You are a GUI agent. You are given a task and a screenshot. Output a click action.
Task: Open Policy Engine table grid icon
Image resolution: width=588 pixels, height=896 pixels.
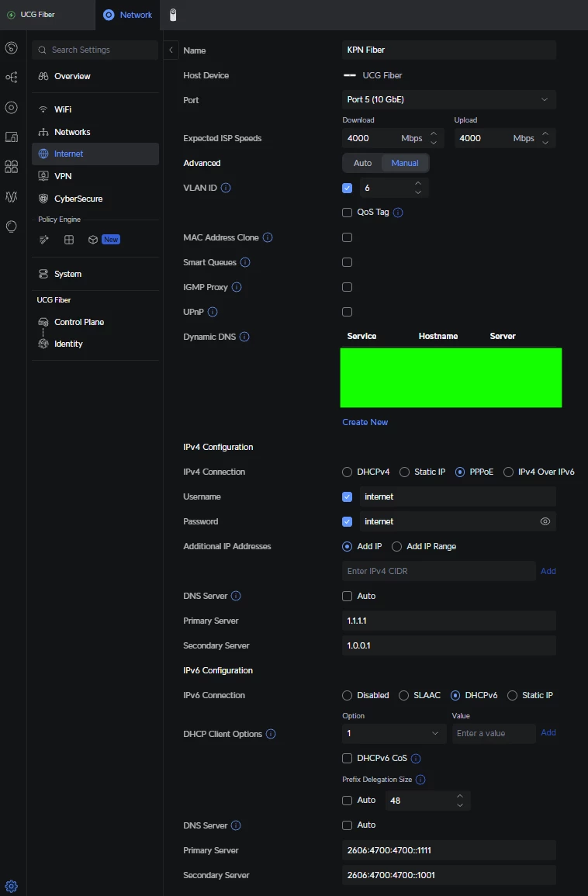(69, 240)
